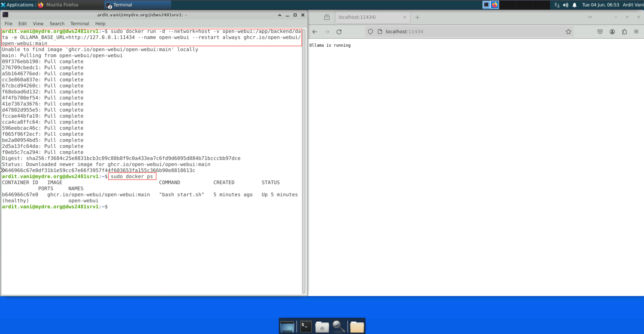Open Firefox hamburger application menu
This screenshot has width=644, height=334.
636,32
